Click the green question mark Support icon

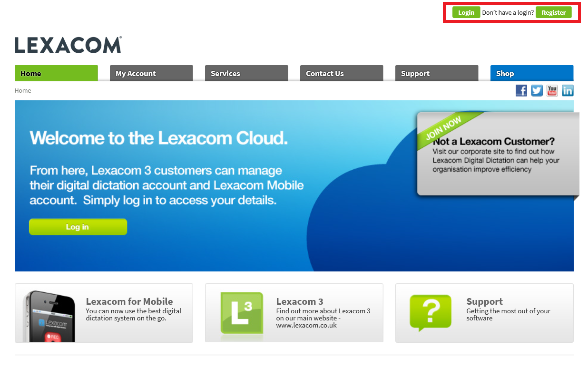coord(431,313)
